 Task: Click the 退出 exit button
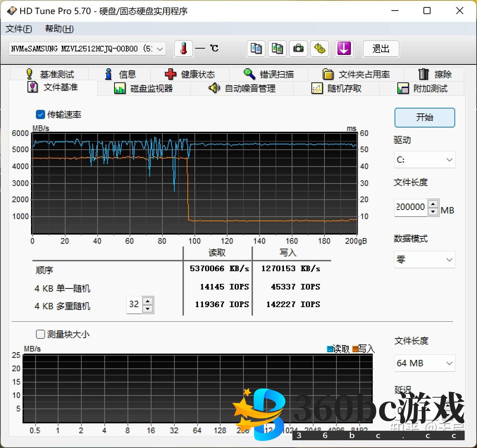click(381, 49)
